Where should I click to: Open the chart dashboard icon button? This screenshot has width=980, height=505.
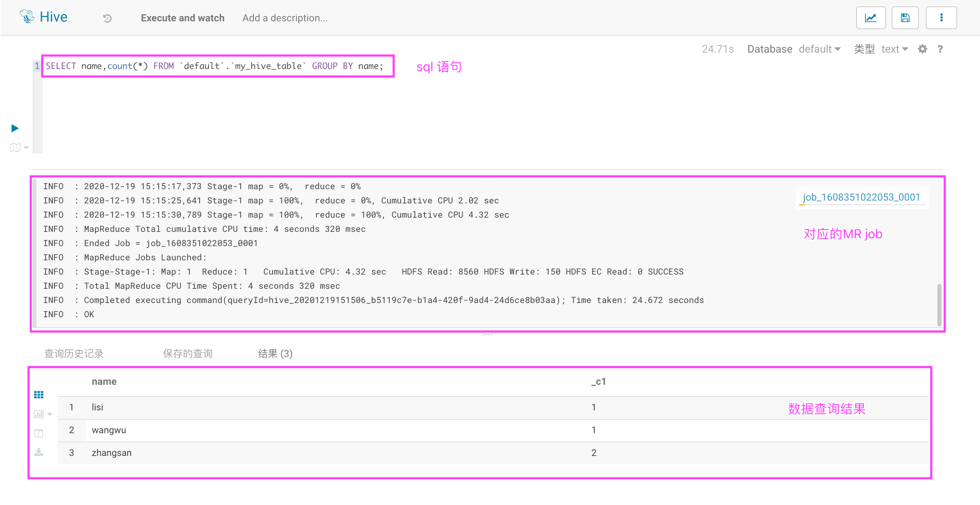pyautogui.click(x=870, y=18)
